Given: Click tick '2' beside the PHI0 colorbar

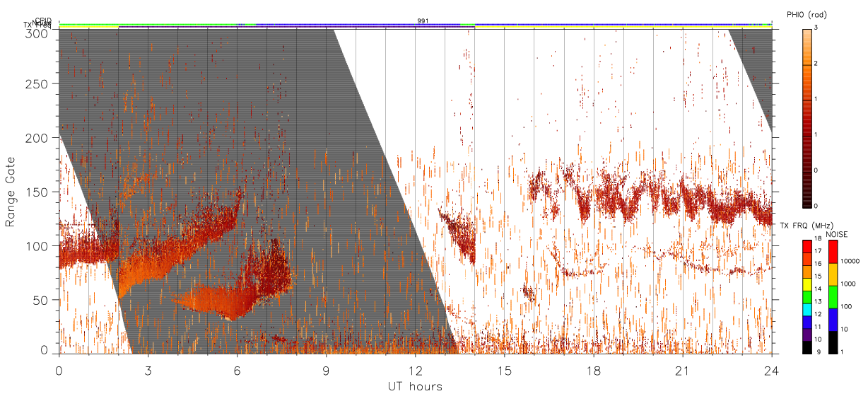Looking at the screenshot, I should (x=816, y=64).
